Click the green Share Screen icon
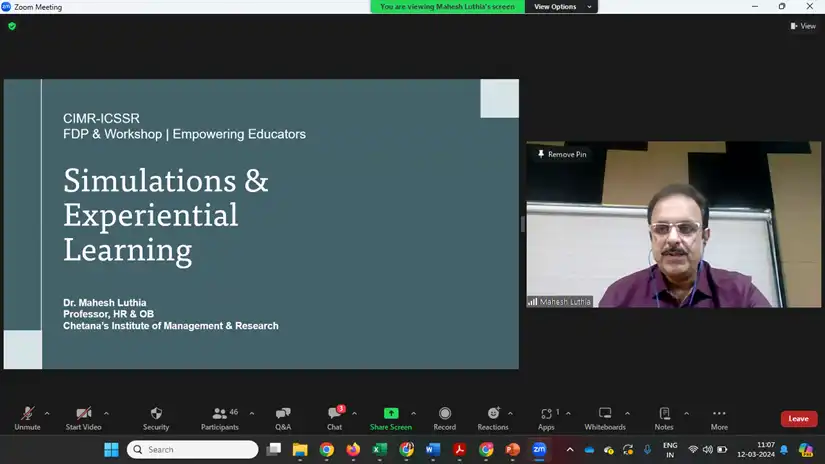Viewport: 825px width, 464px height. pyautogui.click(x=390, y=414)
